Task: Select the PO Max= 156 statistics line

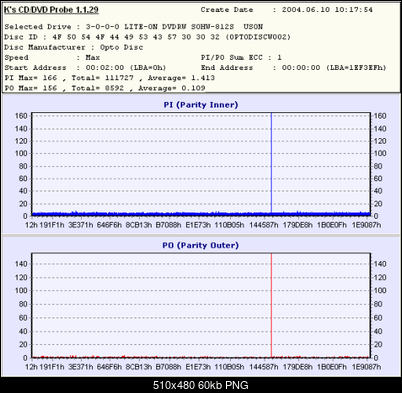Action: click(105, 88)
